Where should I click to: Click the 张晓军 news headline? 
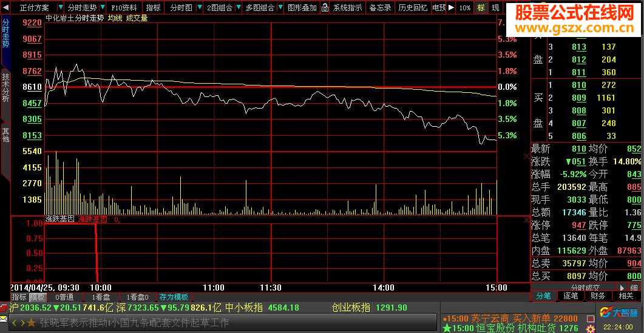134,323
